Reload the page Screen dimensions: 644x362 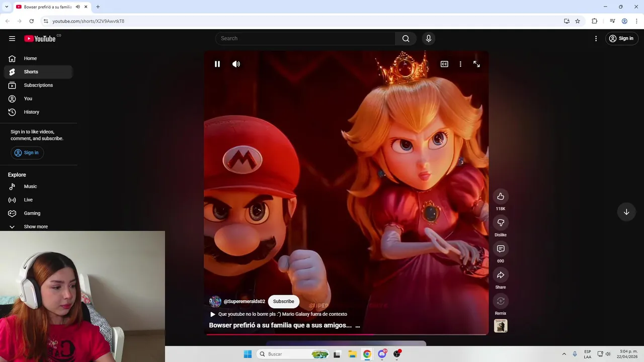(32, 21)
